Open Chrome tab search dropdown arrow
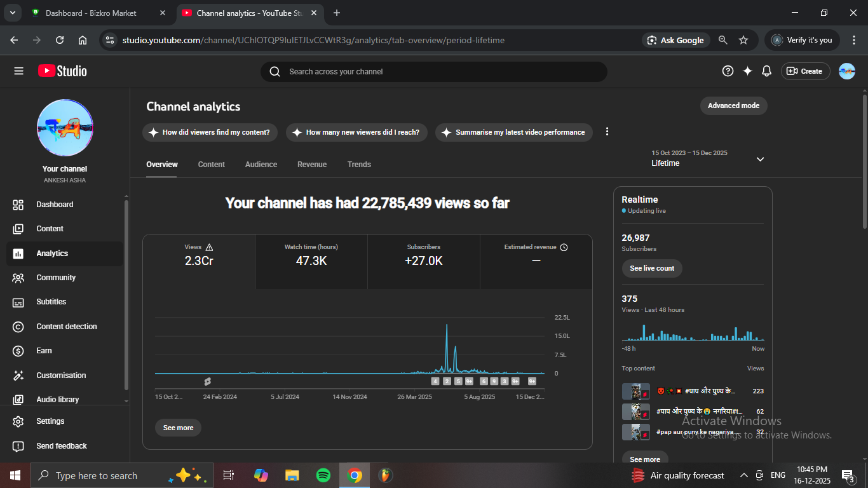This screenshot has width=868, height=488. [x=12, y=13]
